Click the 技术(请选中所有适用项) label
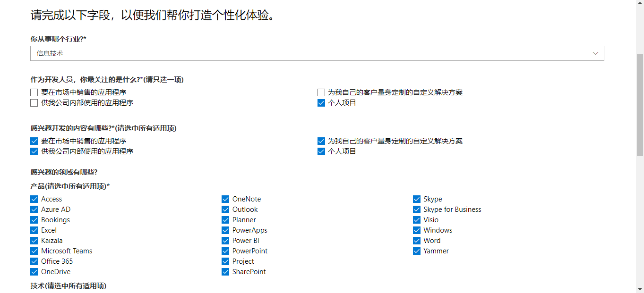This screenshot has width=644, height=293. click(x=68, y=285)
